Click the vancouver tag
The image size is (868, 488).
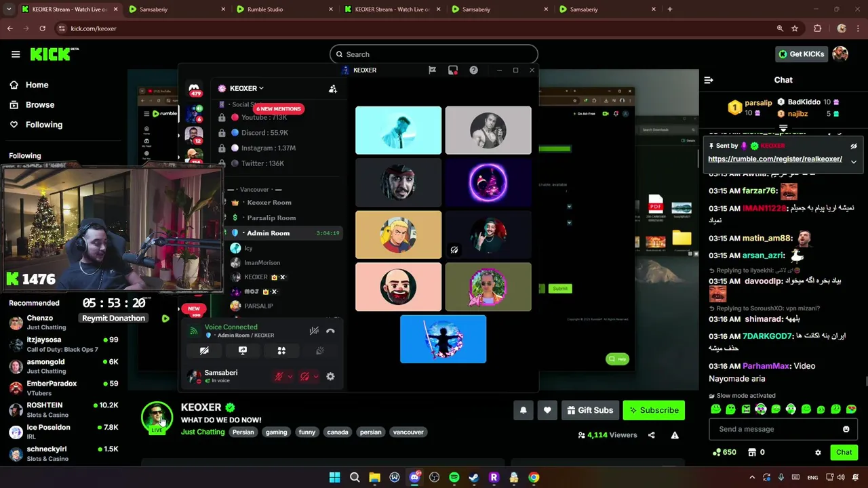coord(408,432)
